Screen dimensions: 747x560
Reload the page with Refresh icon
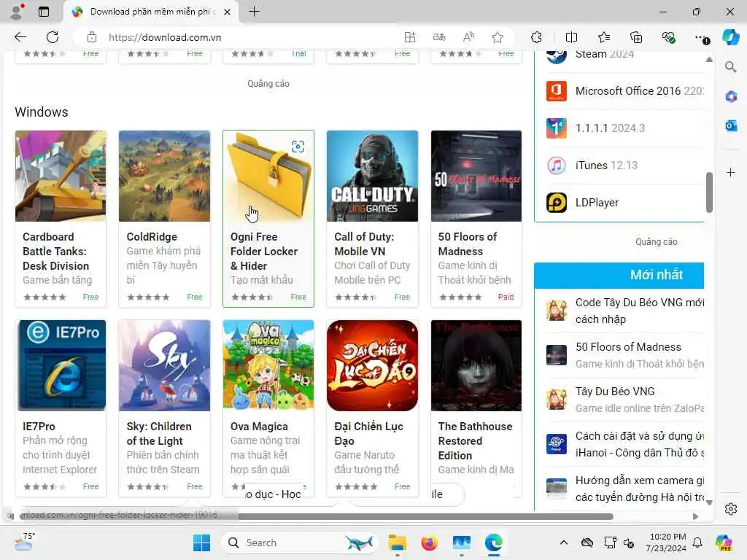(x=53, y=37)
